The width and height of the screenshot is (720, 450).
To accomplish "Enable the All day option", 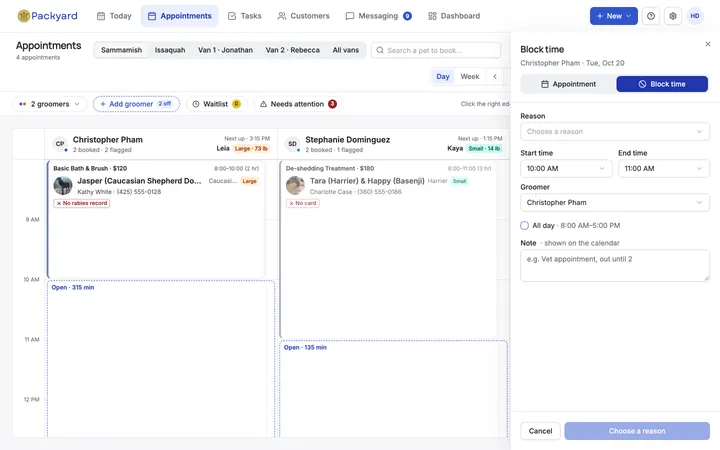I will [x=524, y=225].
